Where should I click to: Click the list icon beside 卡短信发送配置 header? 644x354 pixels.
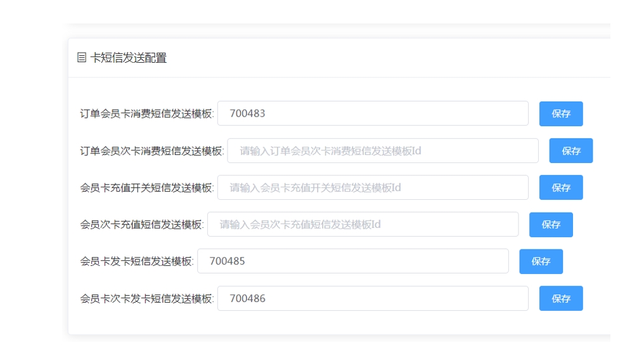(x=82, y=58)
